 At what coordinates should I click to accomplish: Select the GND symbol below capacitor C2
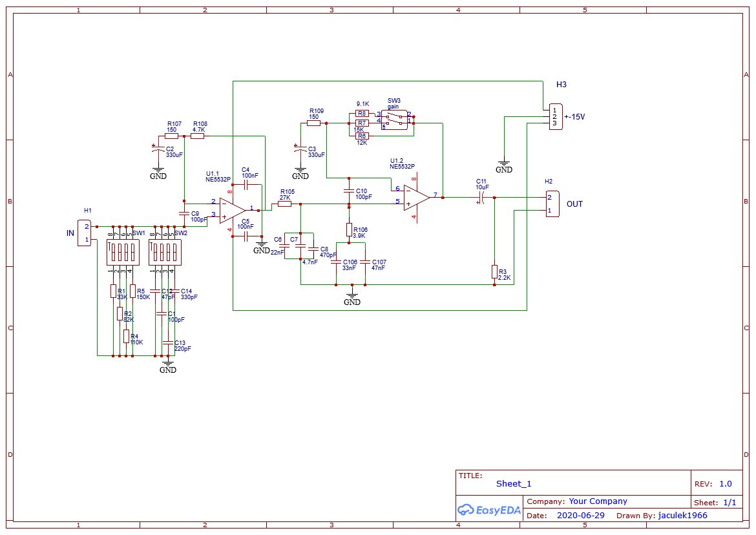click(158, 173)
